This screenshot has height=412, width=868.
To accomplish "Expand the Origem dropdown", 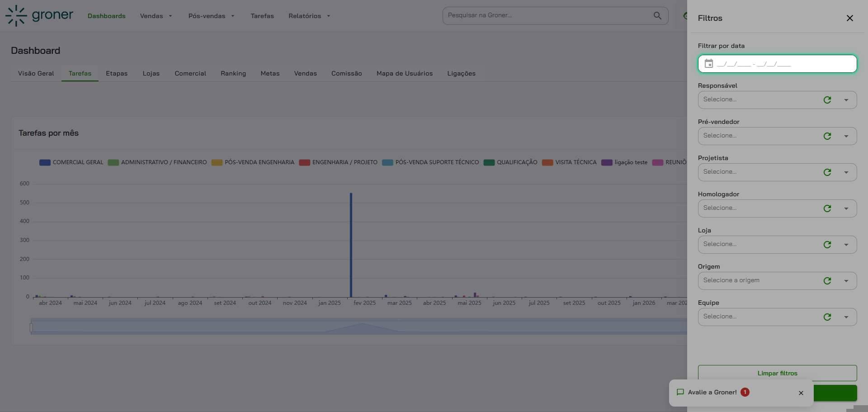I will click(x=846, y=281).
